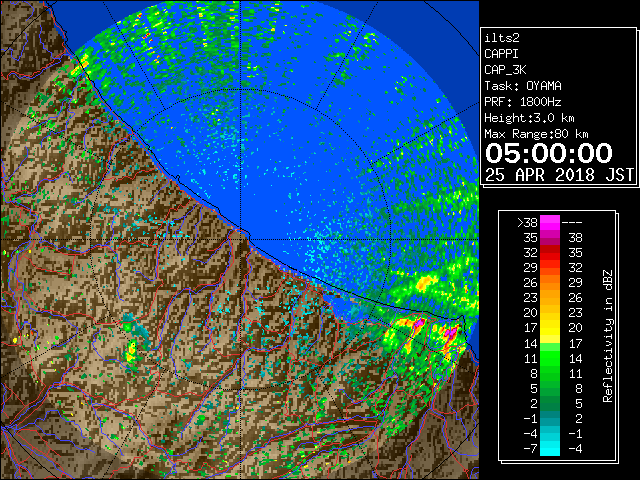Click the '>38' legend value
The height and width of the screenshot is (480, 640).
point(527,222)
